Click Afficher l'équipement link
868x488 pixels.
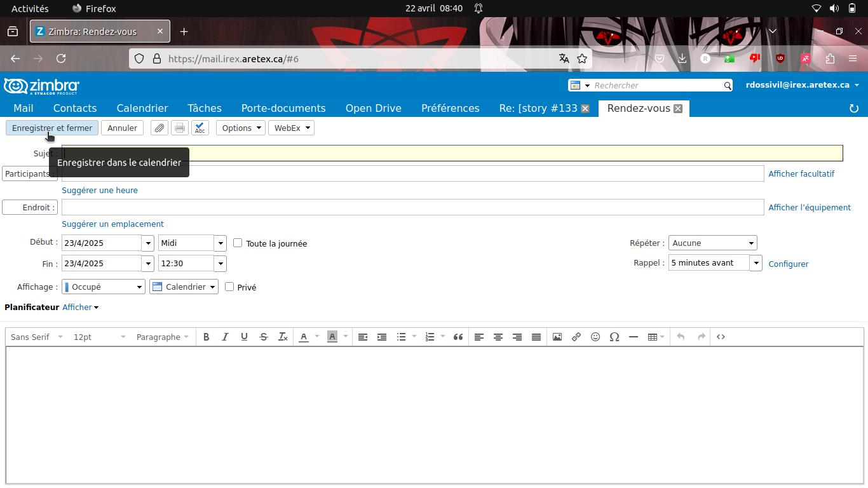click(810, 208)
